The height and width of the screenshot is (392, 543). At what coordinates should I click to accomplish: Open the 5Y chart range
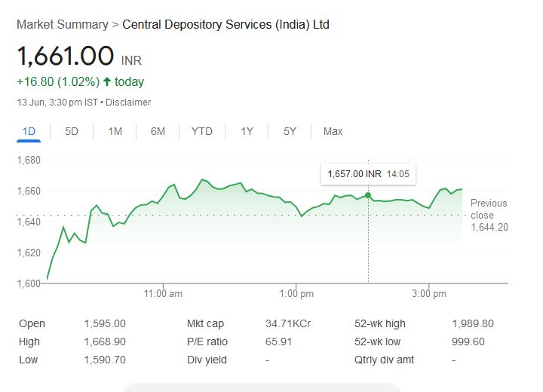tap(290, 131)
